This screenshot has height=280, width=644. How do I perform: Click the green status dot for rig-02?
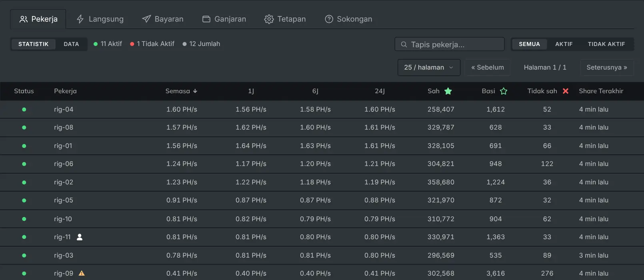[x=24, y=182]
